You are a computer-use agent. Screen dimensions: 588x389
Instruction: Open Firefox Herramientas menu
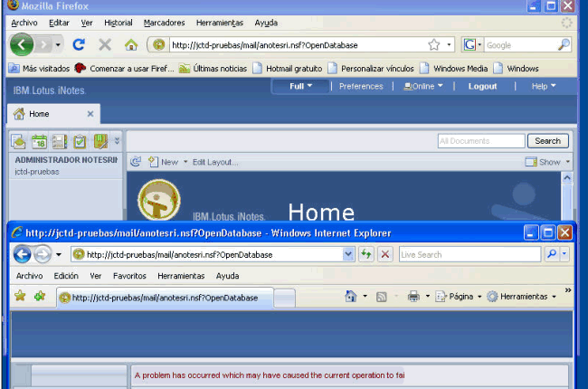(220, 23)
